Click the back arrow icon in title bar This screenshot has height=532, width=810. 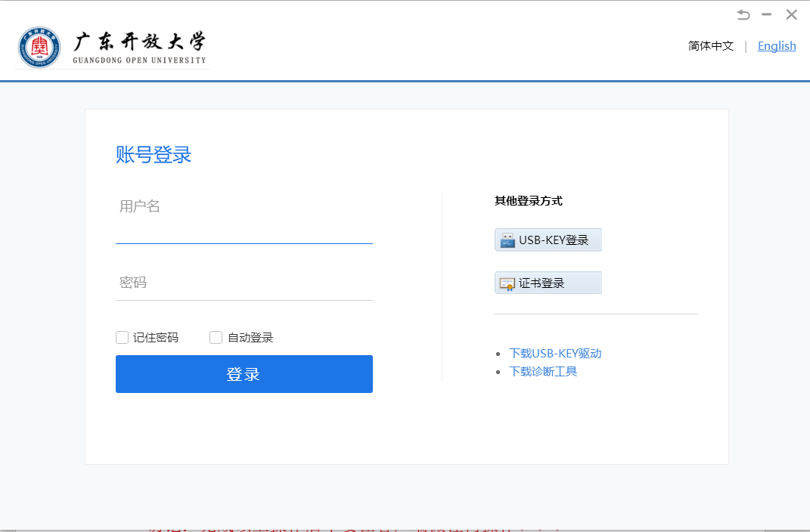coord(743,14)
